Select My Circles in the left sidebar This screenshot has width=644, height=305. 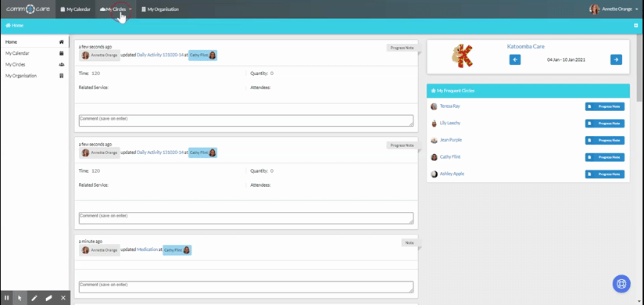(x=34, y=65)
